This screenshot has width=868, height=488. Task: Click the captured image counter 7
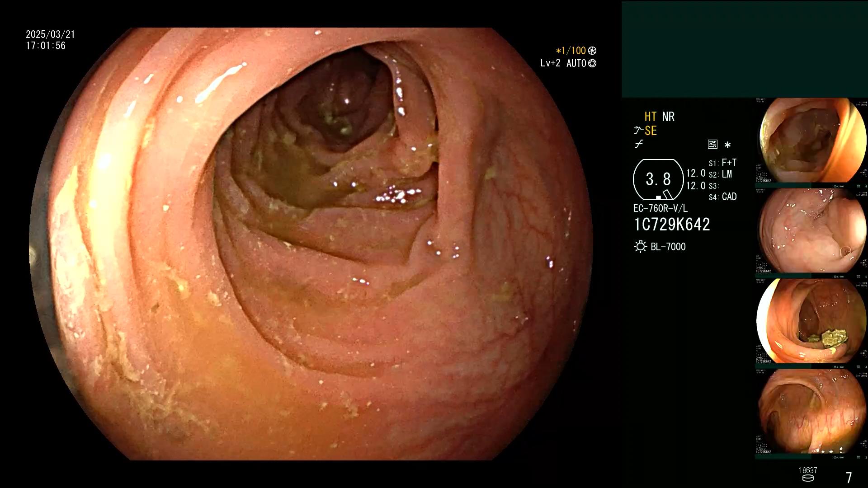pyautogui.click(x=849, y=478)
